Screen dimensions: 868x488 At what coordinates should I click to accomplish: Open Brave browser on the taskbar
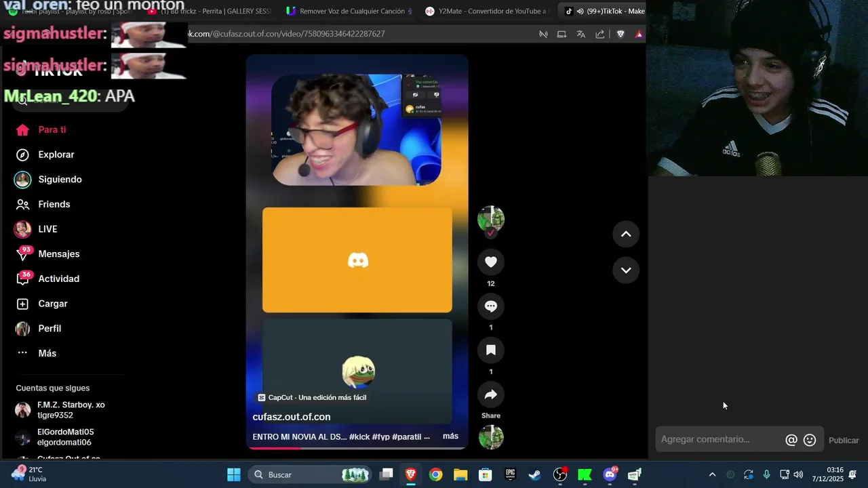[x=411, y=474]
